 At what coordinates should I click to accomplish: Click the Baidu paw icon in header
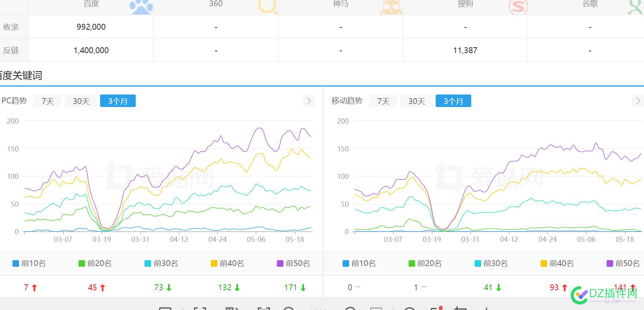click(142, 7)
